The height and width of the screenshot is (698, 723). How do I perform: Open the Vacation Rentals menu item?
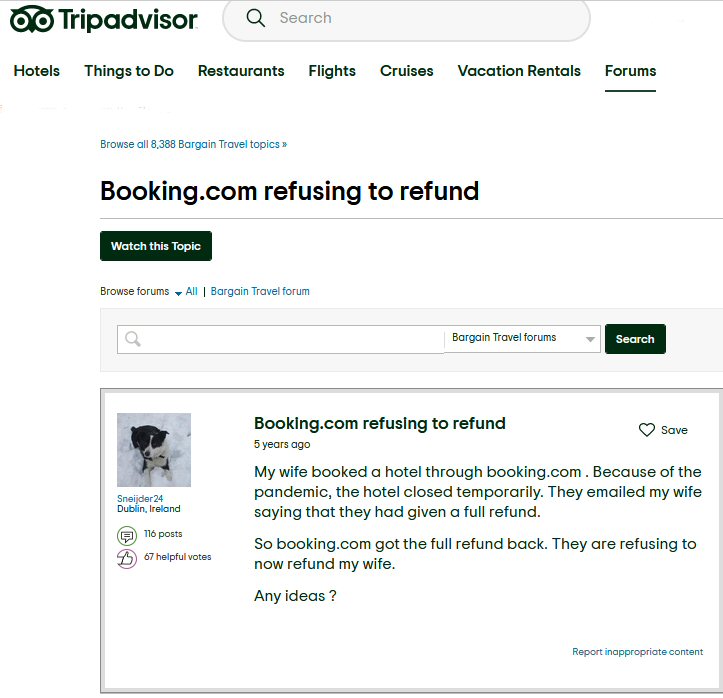pyautogui.click(x=519, y=71)
